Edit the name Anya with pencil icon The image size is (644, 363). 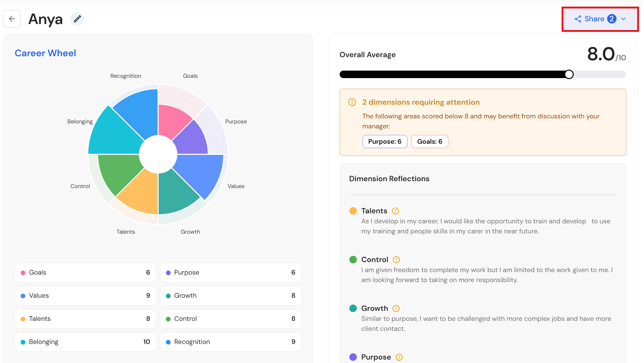tap(77, 19)
